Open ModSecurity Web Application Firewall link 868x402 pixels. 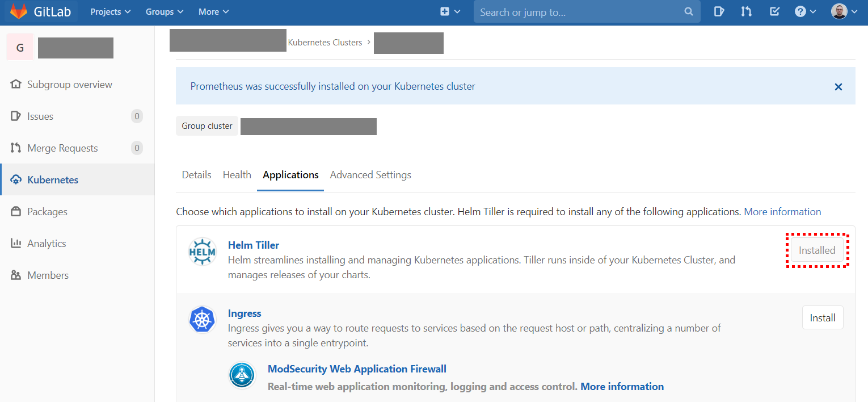click(x=357, y=369)
